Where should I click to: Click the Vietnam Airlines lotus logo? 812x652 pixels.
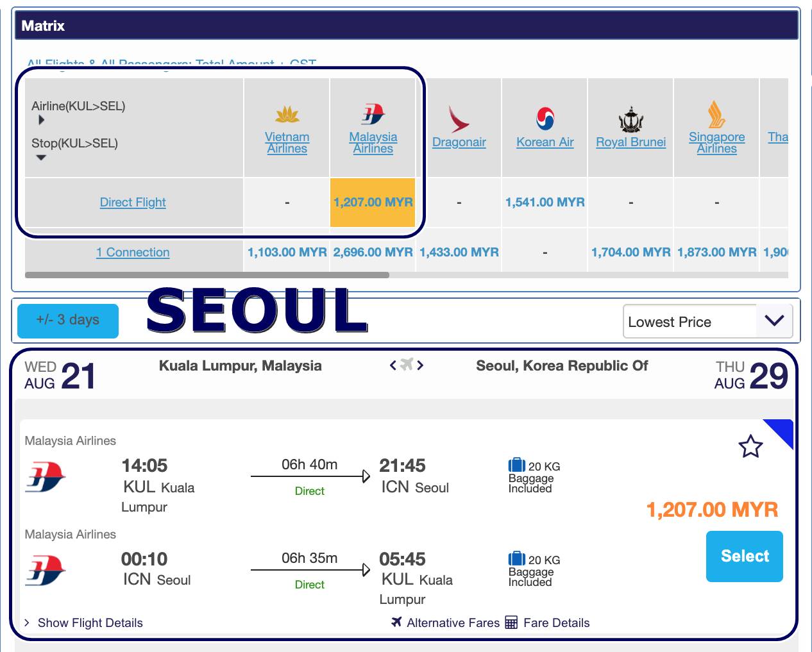coord(287,115)
